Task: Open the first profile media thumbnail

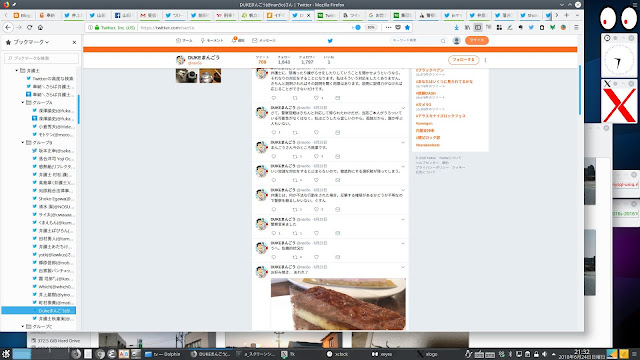Action: pyautogui.click(x=187, y=76)
